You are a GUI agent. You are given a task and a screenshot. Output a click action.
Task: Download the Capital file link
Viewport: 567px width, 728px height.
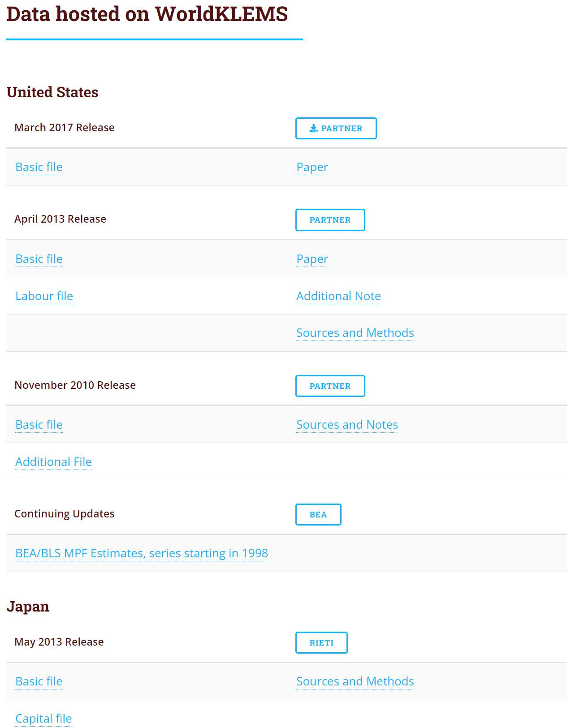[x=43, y=719]
